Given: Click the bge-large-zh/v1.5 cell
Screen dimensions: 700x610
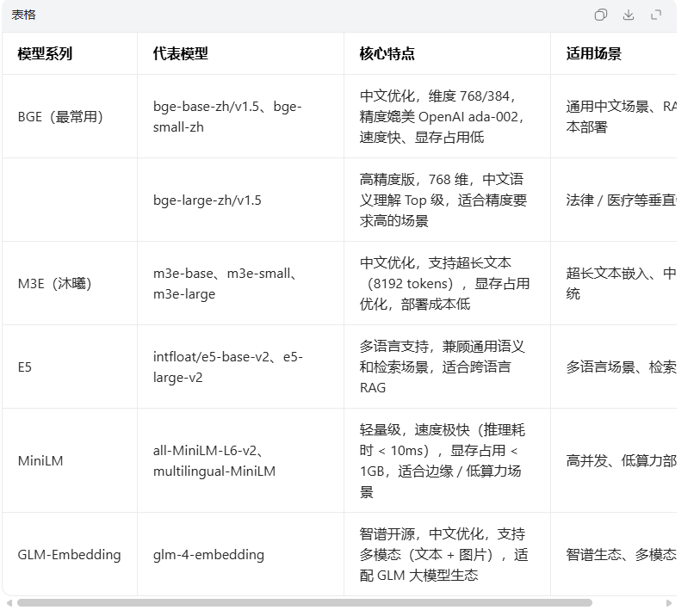Looking at the screenshot, I should pos(240,200).
